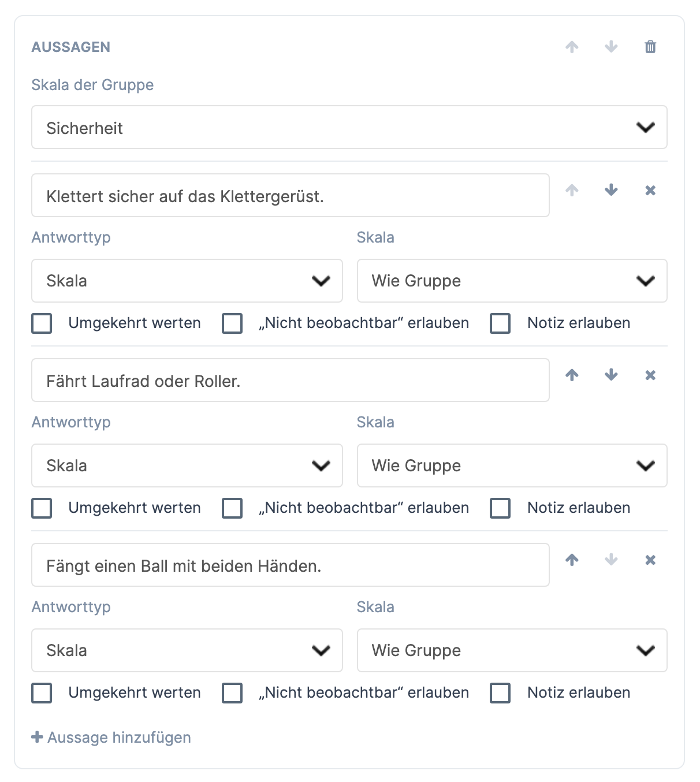
Task: Open Skala 'Wie Gruppe' dropdown for 'Fährt Laufrad'
Action: click(x=512, y=466)
